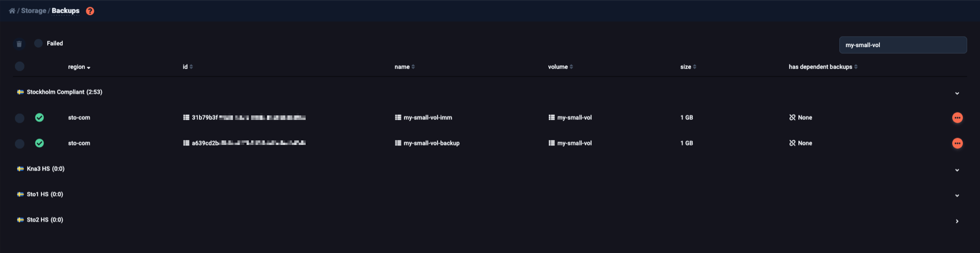Click green status check on my-small-vol-backup row
The width and height of the screenshot is (980, 253).
tap(39, 143)
